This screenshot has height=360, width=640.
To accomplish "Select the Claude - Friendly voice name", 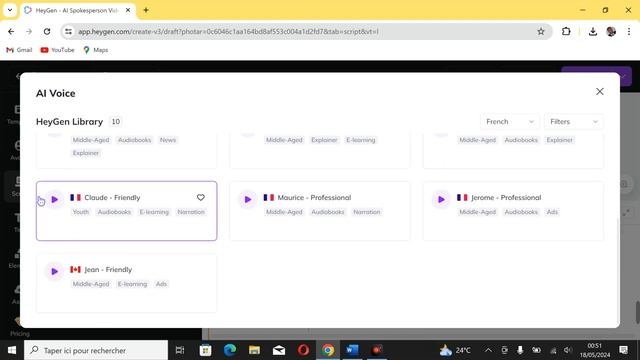I will [112, 198].
